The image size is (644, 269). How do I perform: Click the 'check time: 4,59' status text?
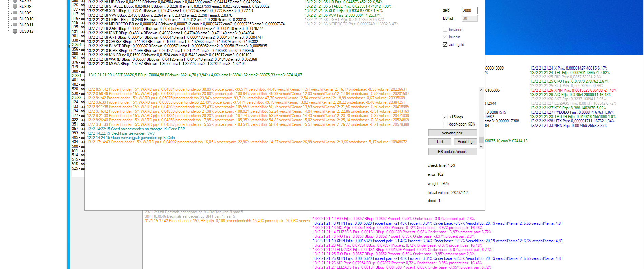click(x=441, y=166)
